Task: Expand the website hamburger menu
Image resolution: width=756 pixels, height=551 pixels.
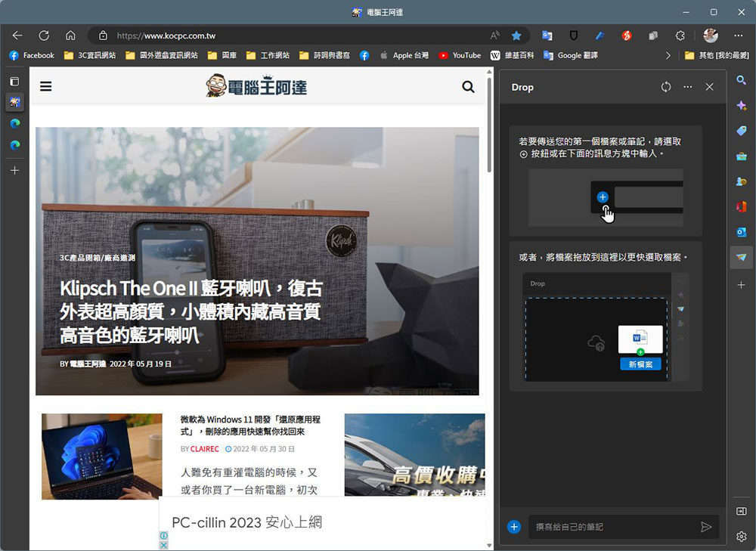Action: [x=46, y=87]
